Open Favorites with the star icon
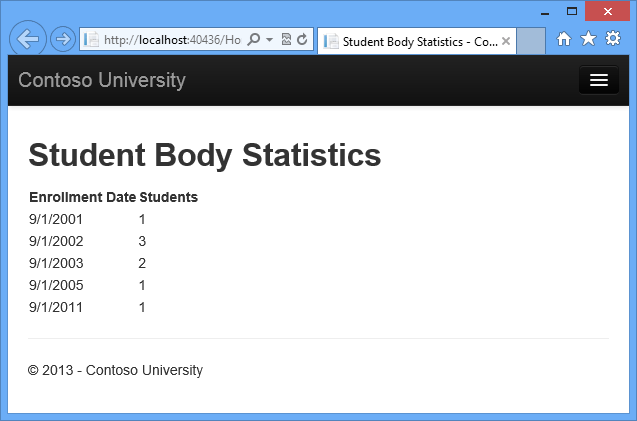637x421 pixels. click(588, 39)
